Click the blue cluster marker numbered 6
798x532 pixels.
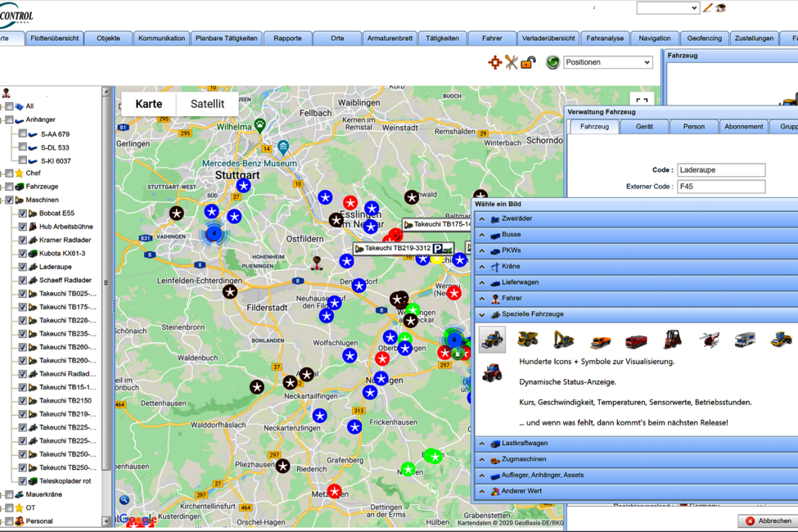pos(454,340)
